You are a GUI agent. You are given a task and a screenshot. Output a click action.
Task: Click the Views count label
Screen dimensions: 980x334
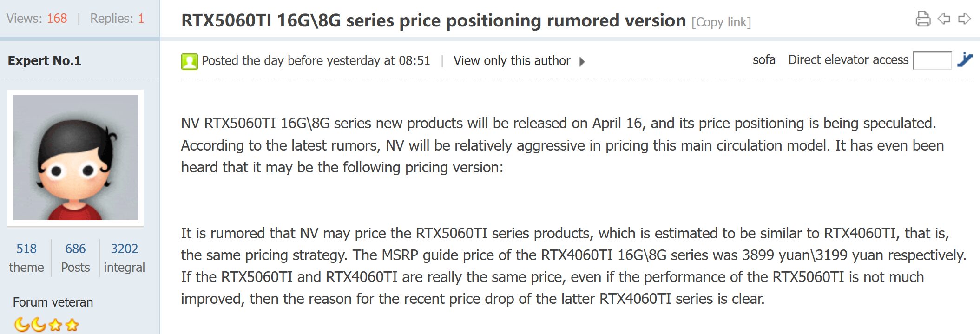(37, 19)
